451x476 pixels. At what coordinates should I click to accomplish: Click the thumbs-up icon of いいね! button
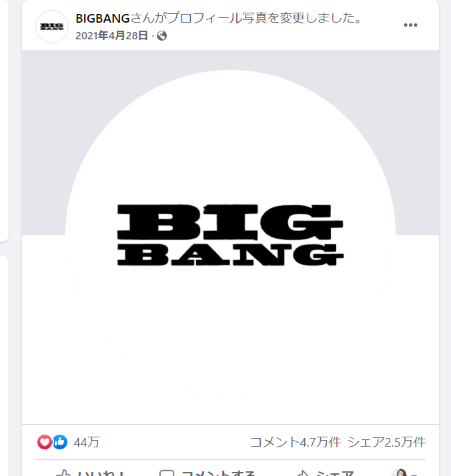[x=63, y=473]
